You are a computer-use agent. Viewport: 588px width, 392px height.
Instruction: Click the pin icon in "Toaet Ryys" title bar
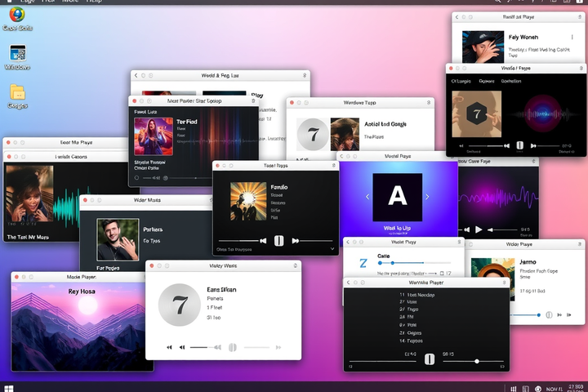pos(334,166)
